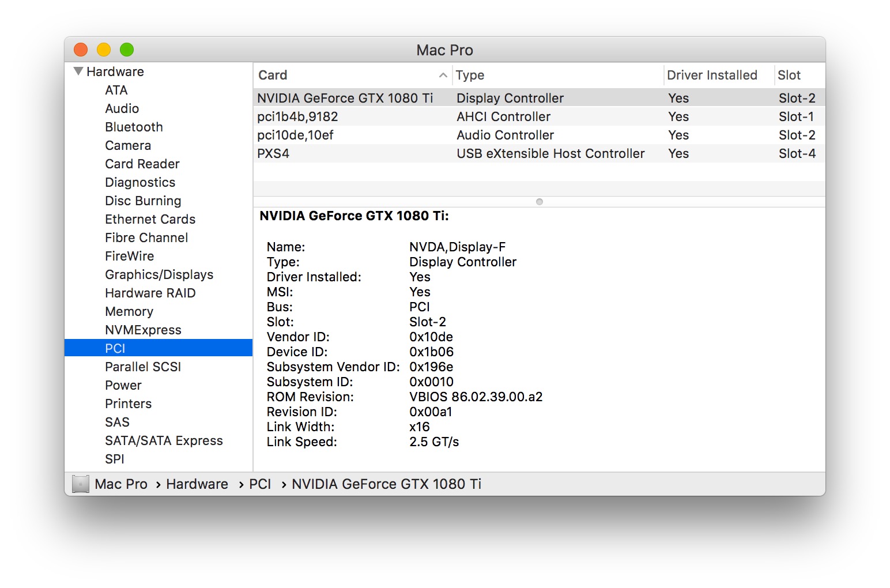Click AHCI Controller type cell

point(503,116)
